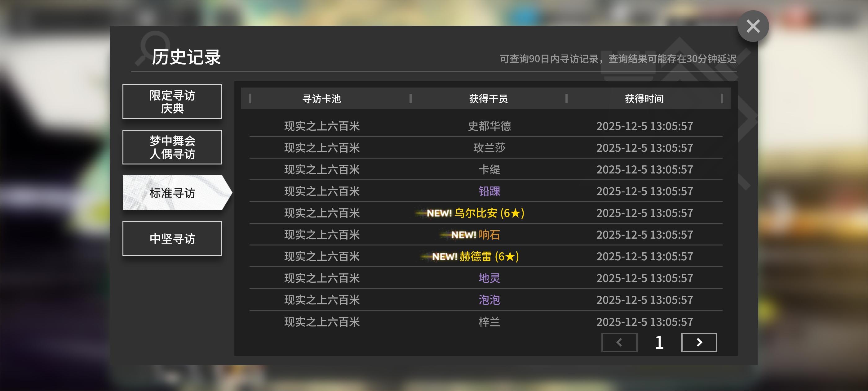This screenshot has height=391, width=868.
Task: Click the page number 1 indicator
Action: click(x=659, y=342)
